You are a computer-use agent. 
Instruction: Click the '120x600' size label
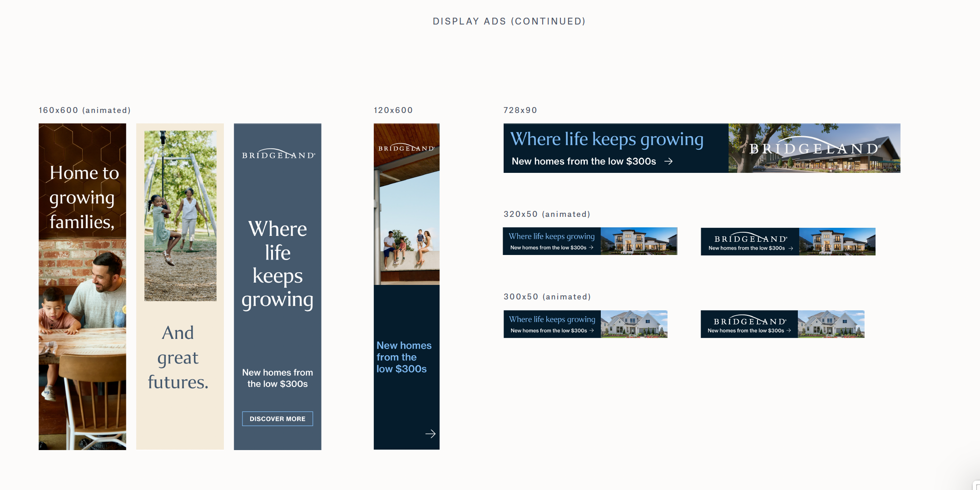[x=393, y=110]
